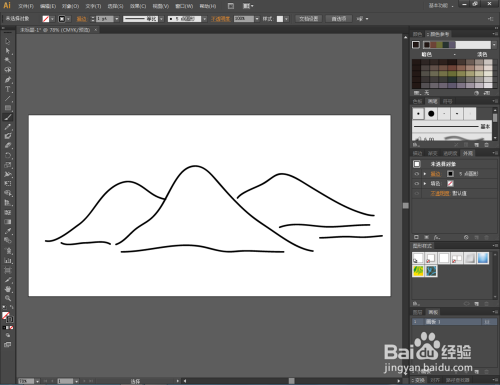Open opacity value dropdown in control bar
Image resolution: width=500 pixels, height=385 pixels.
point(257,19)
